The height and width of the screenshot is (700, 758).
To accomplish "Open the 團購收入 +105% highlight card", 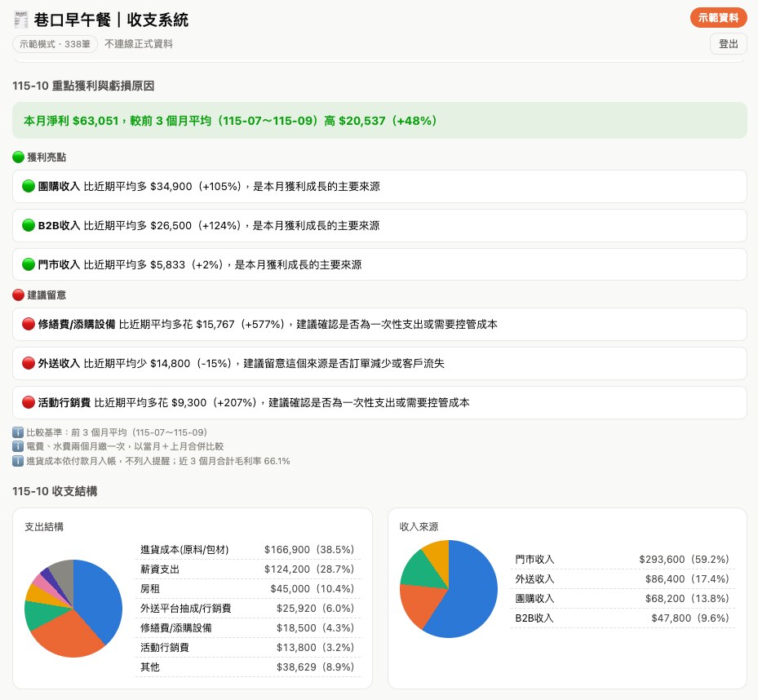I will click(x=379, y=186).
